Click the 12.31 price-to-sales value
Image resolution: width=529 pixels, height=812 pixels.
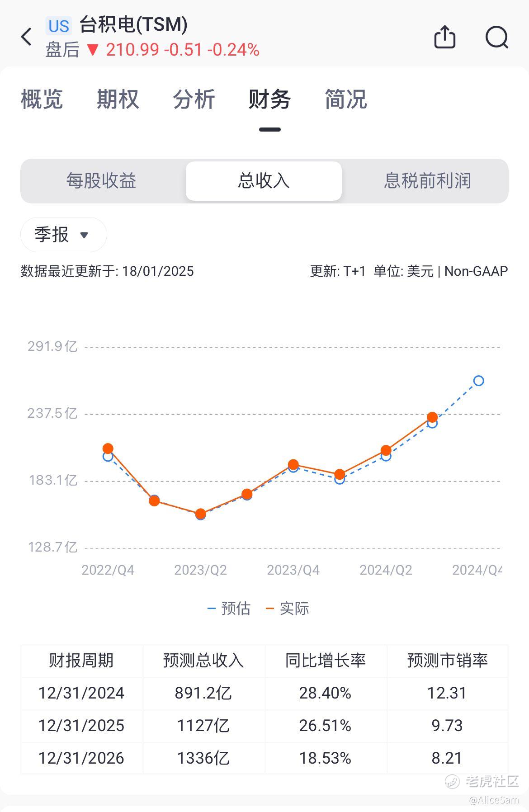[x=447, y=693]
